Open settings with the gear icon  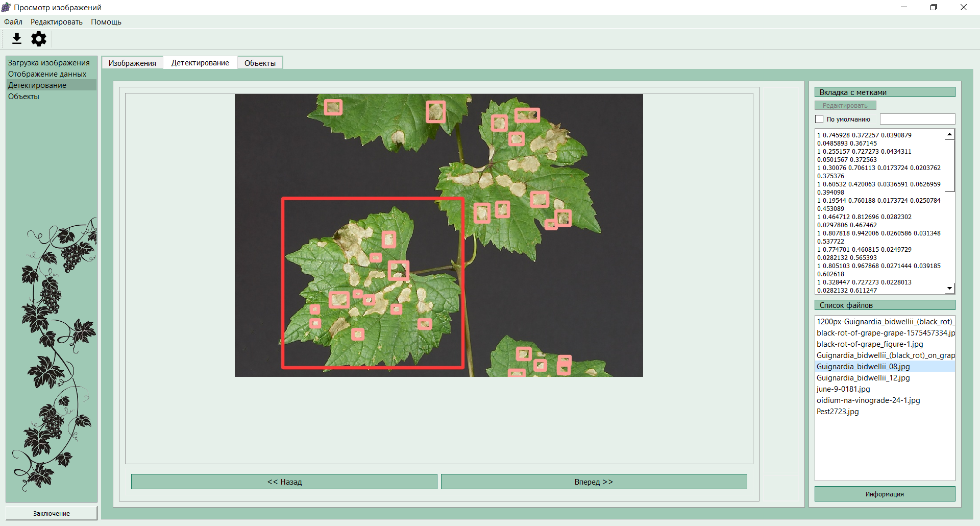[39, 39]
